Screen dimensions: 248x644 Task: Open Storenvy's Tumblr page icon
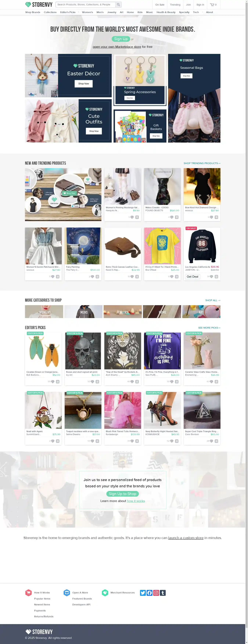[163, 593]
